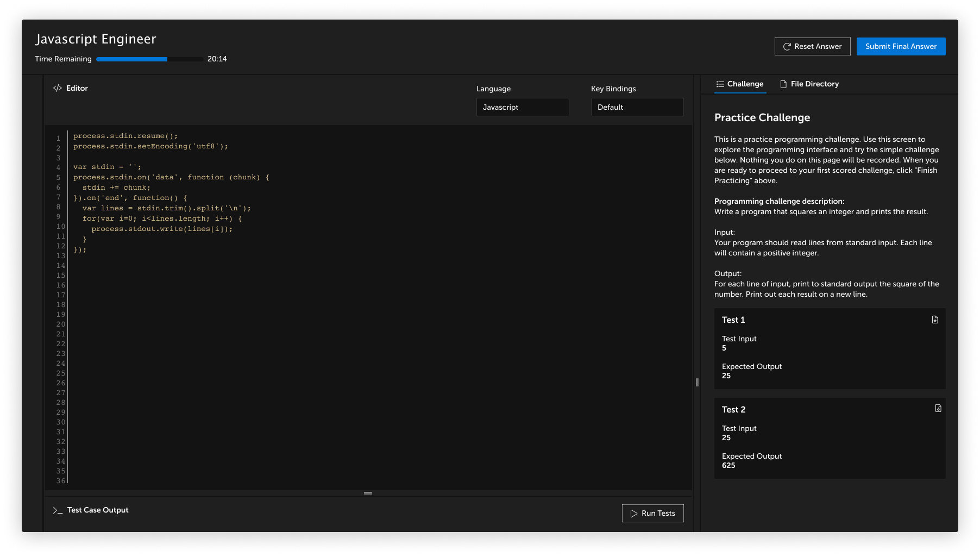The width and height of the screenshot is (980, 556).
Task: Click line number 36 in gutter
Action: coord(61,481)
